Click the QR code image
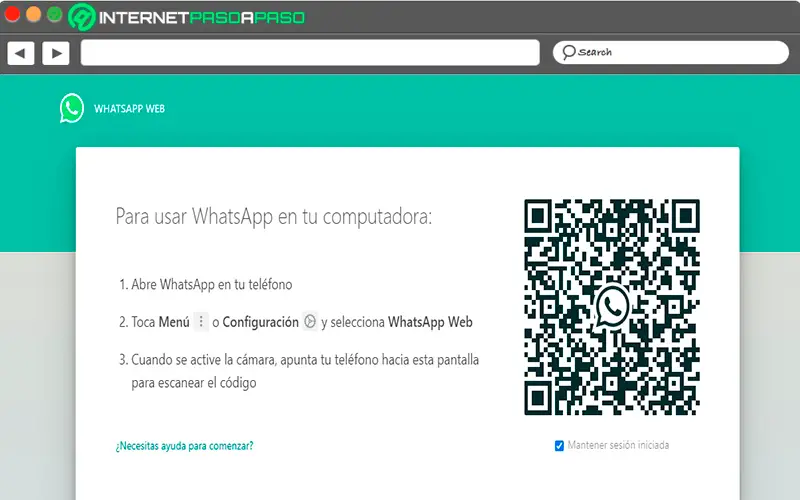The image size is (800, 500). pos(612,307)
